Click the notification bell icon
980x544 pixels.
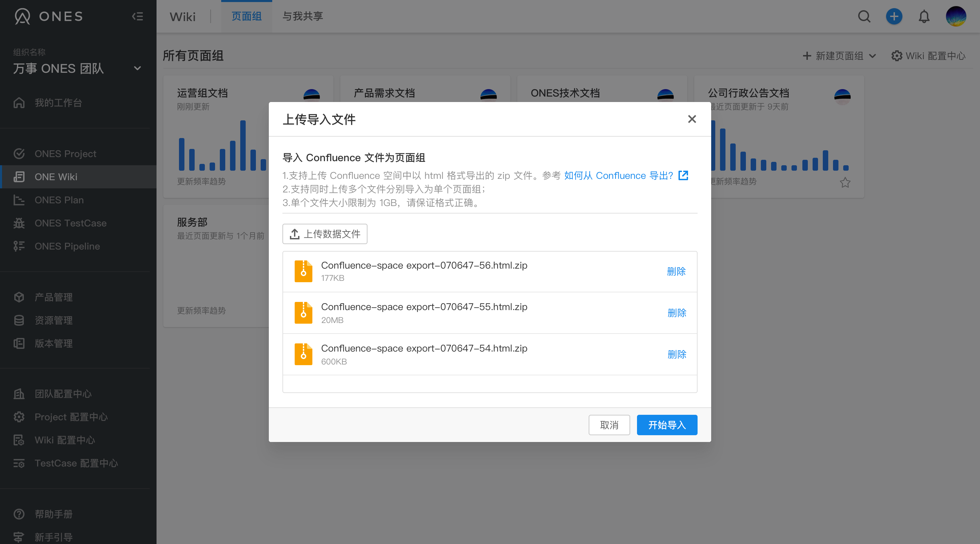point(924,16)
